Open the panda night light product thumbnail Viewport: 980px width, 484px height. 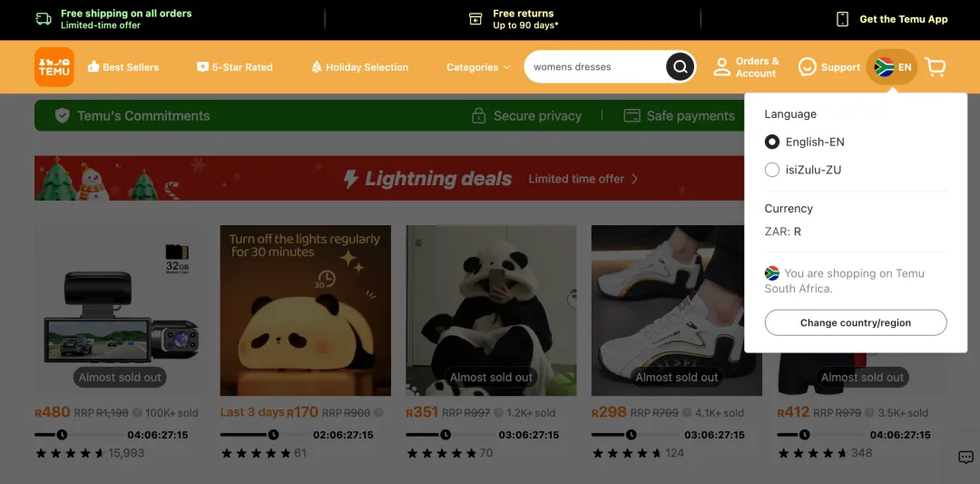pos(305,311)
